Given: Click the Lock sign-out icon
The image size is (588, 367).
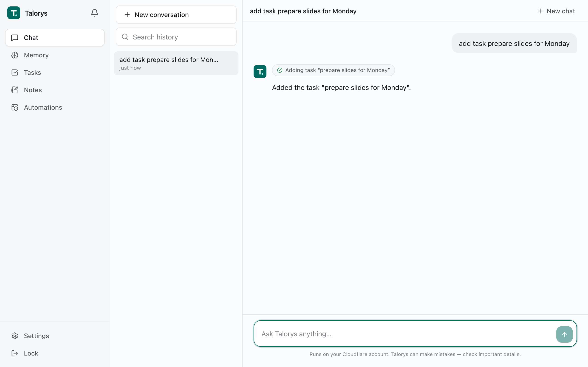Looking at the screenshot, I should [15, 353].
